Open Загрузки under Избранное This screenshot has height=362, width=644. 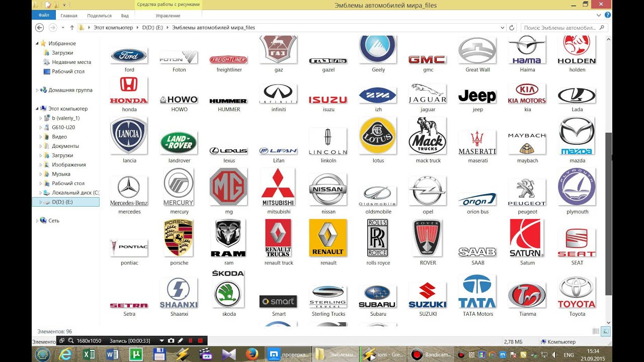tap(62, 53)
